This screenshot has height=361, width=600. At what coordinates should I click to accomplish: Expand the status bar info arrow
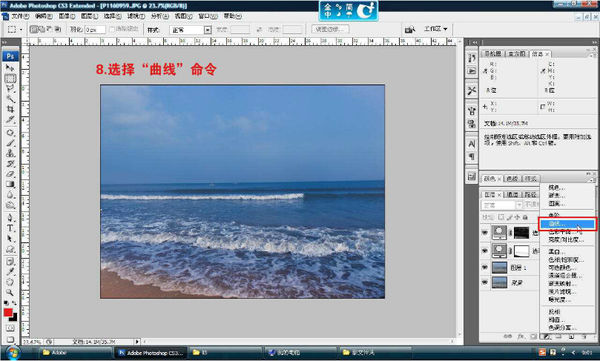137,341
